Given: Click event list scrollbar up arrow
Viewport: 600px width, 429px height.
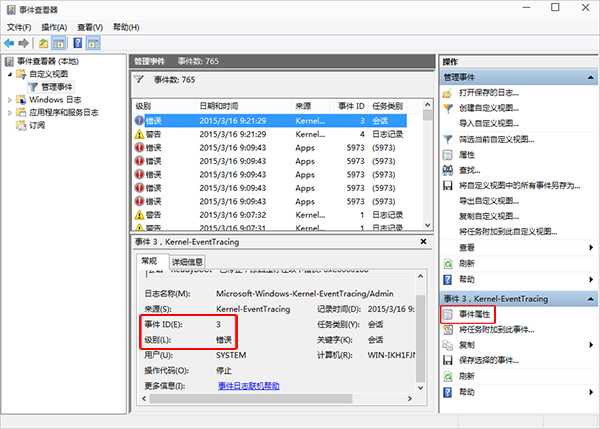Looking at the screenshot, I should pos(427,104).
